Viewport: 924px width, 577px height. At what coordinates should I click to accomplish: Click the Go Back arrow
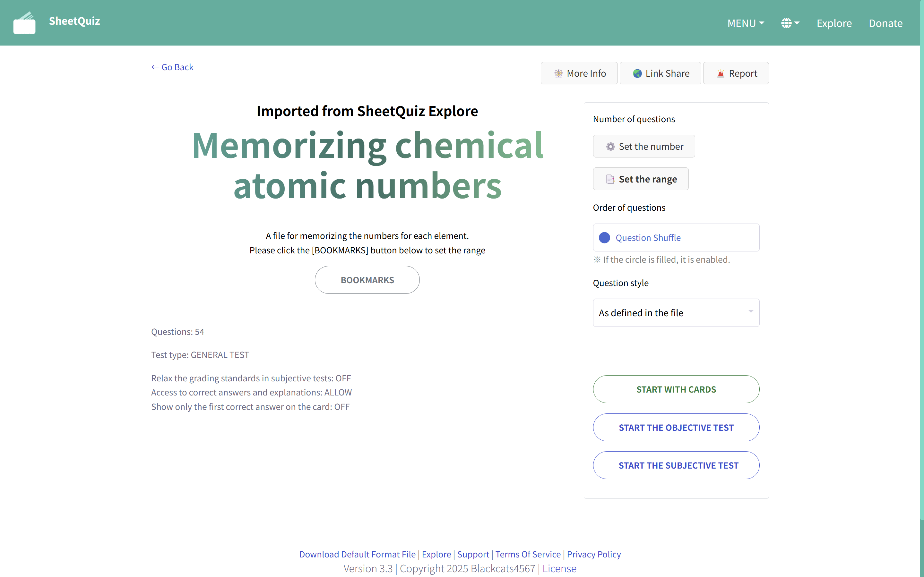[155, 67]
